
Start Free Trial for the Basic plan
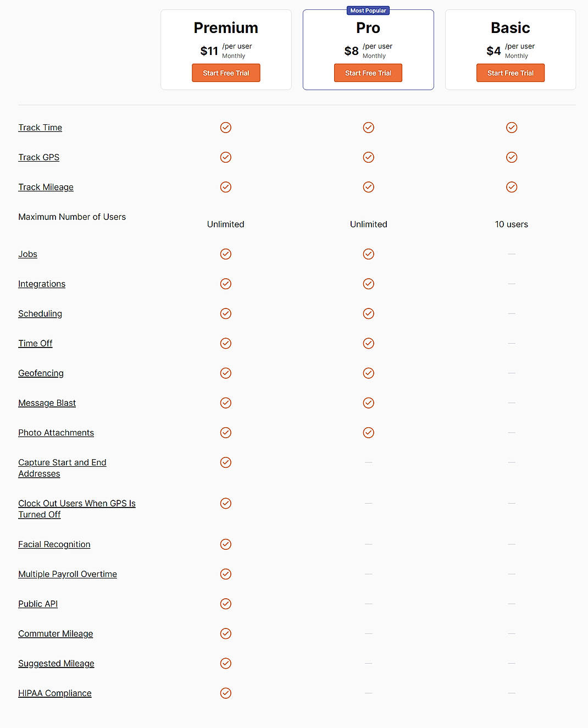(x=511, y=73)
